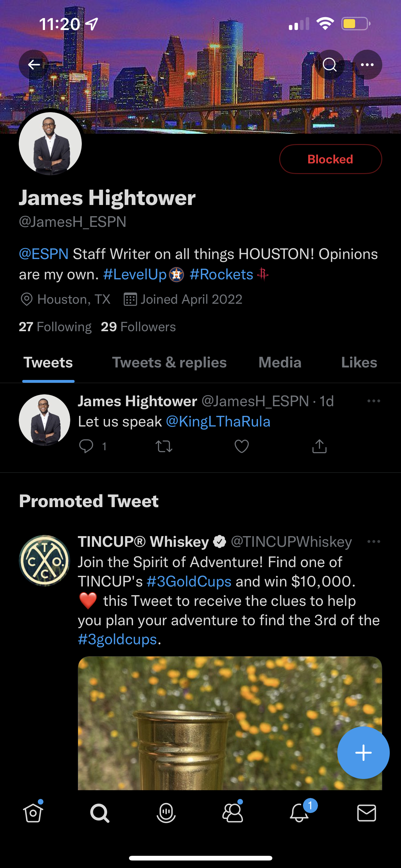Open the profile more options menu
This screenshot has width=401, height=868.
[367, 64]
